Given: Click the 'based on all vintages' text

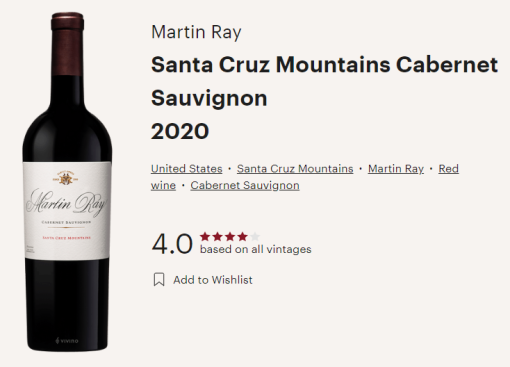Looking at the screenshot, I should pos(255,249).
